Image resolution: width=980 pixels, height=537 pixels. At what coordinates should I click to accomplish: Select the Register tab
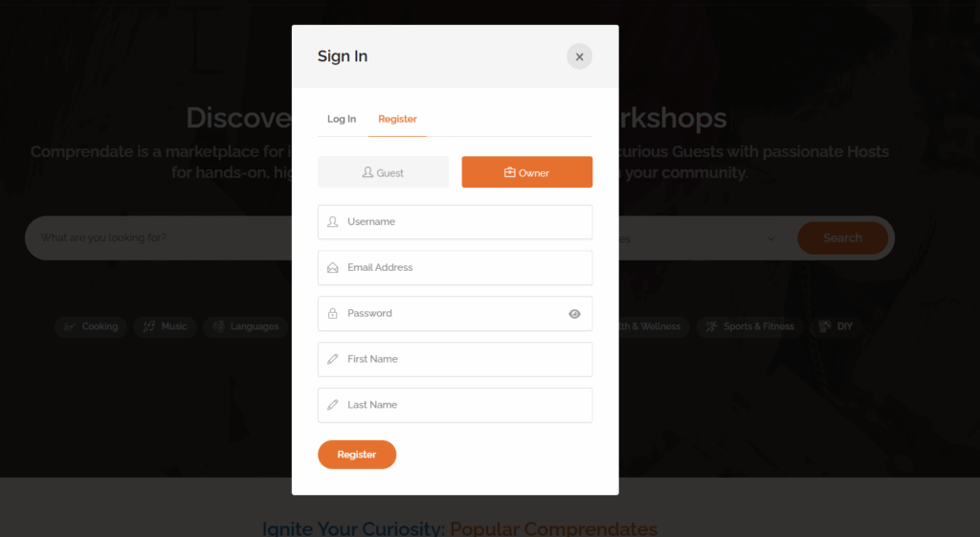click(397, 119)
